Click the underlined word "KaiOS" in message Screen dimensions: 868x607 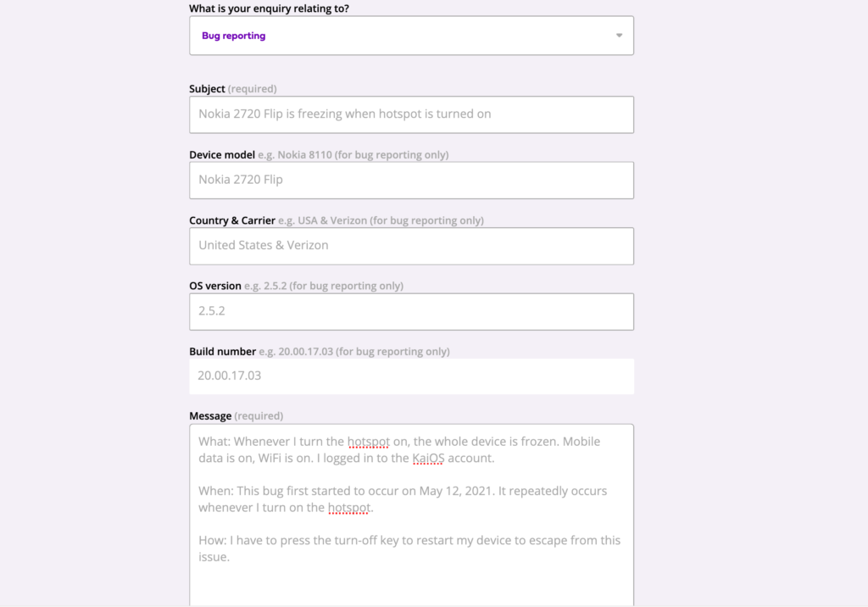coord(428,458)
